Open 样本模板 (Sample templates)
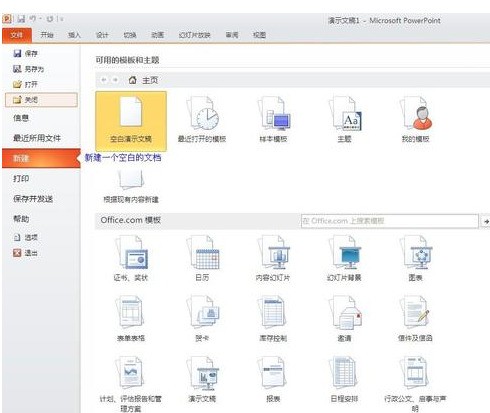 click(x=273, y=120)
